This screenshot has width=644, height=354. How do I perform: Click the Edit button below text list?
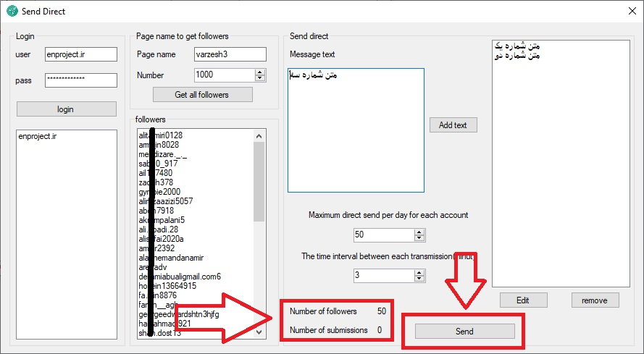coord(523,300)
